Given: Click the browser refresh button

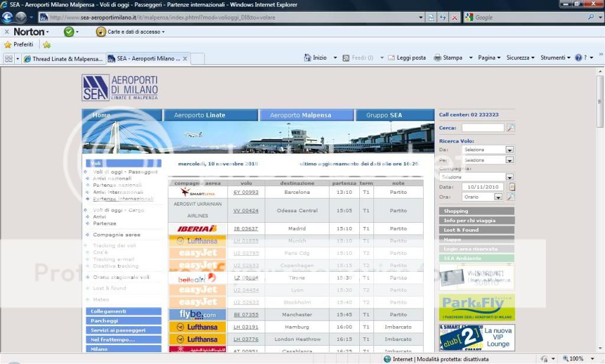Looking at the screenshot, I should coord(443,18).
